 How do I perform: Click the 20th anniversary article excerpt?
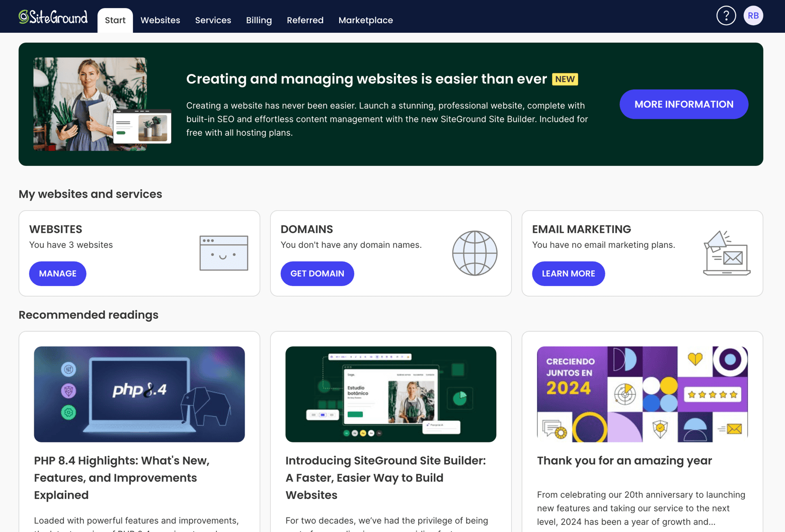(641, 508)
